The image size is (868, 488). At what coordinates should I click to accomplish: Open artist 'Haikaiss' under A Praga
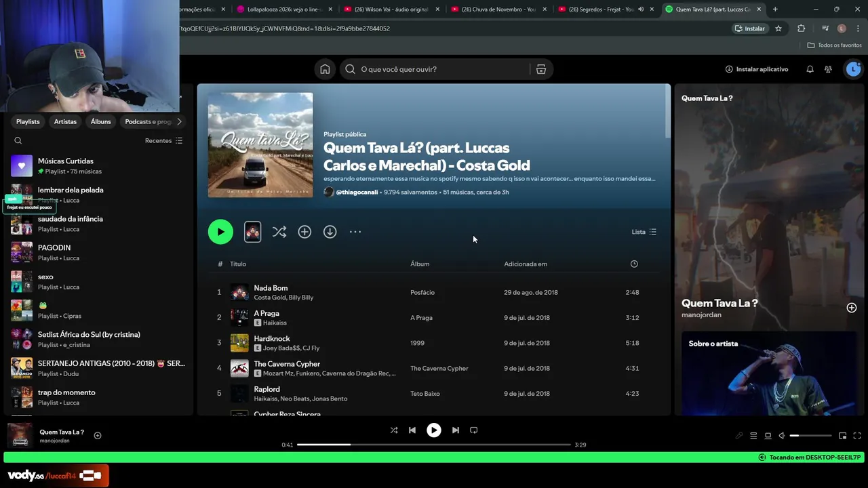[x=275, y=323]
